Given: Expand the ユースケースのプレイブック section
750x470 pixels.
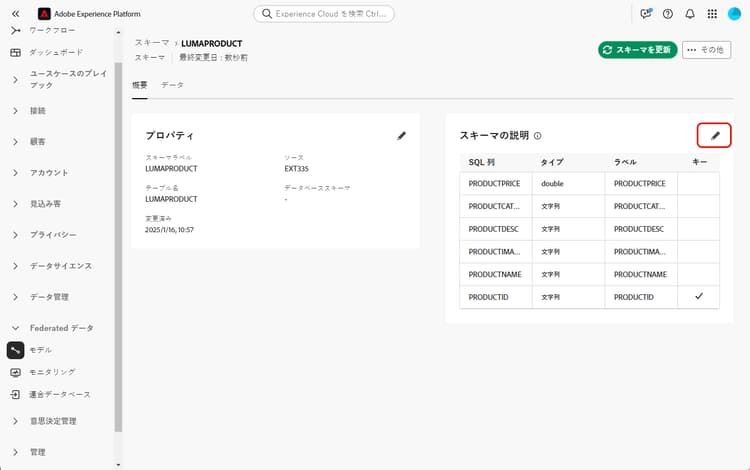Looking at the screenshot, I should tap(15, 79).
